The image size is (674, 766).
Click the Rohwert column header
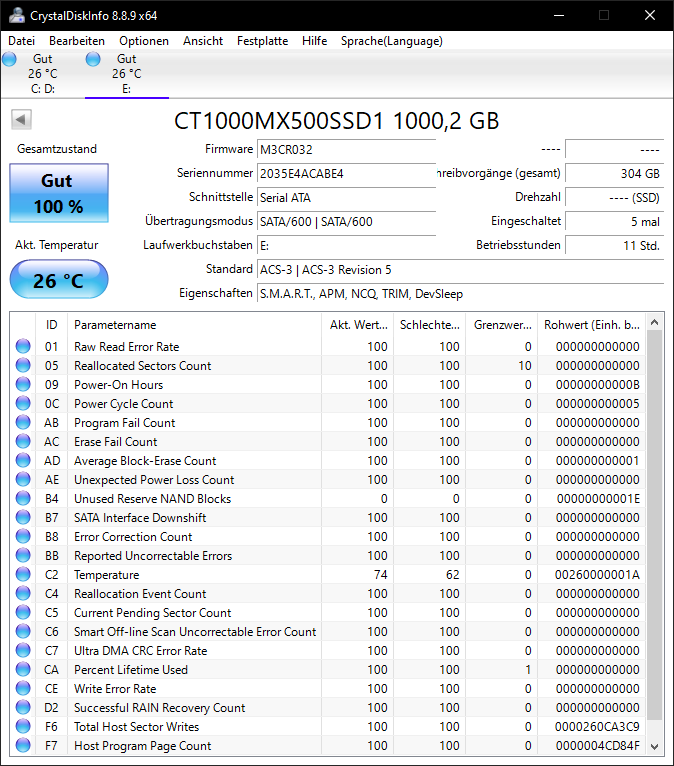[591, 325]
